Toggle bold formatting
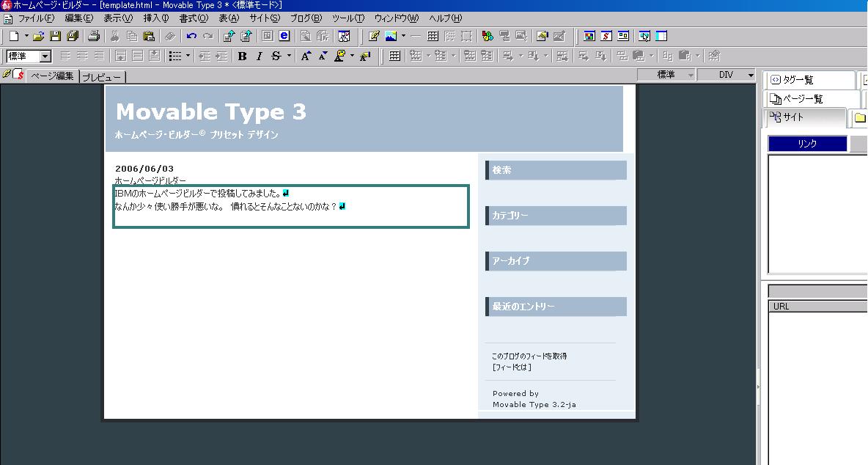The height and width of the screenshot is (465, 868). (x=242, y=56)
